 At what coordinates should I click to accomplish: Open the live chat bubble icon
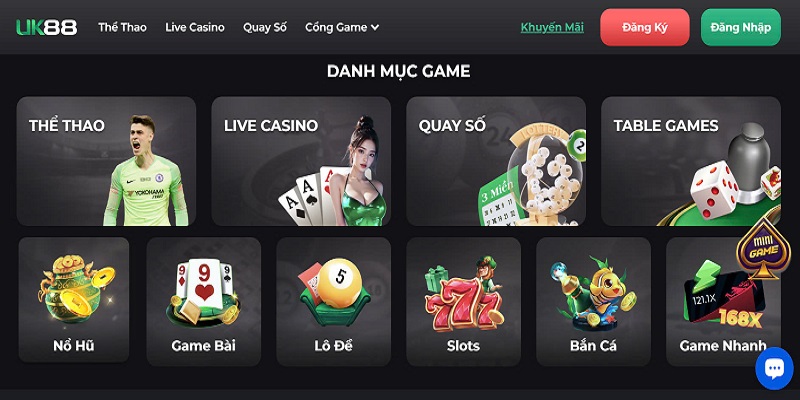tap(774, 368)
